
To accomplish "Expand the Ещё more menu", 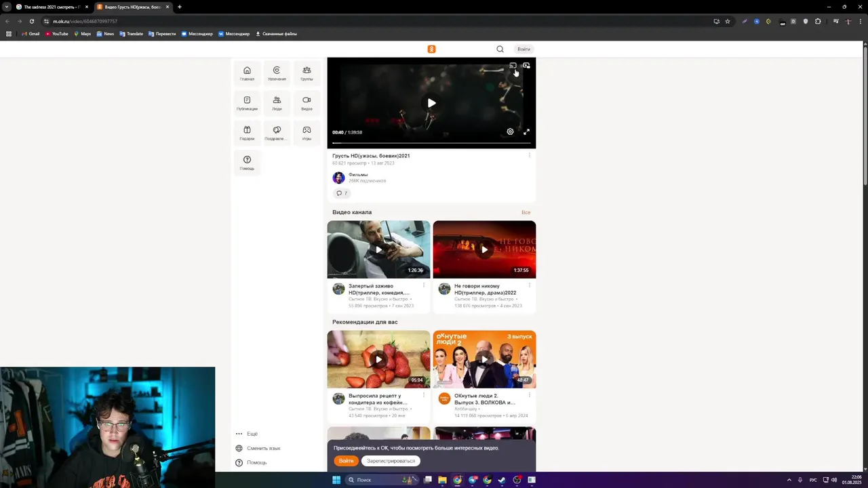I will (247, 434).
